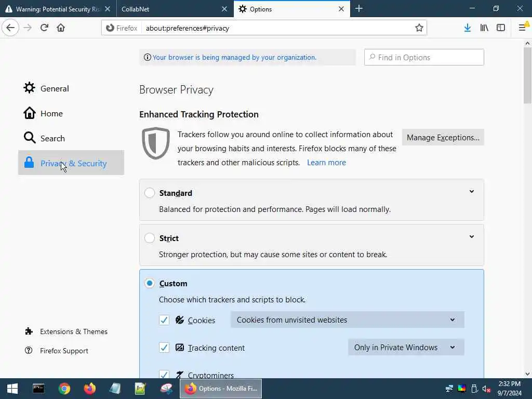Click the muted volume tray icon
532x399 pixels.
pos(486,389)
